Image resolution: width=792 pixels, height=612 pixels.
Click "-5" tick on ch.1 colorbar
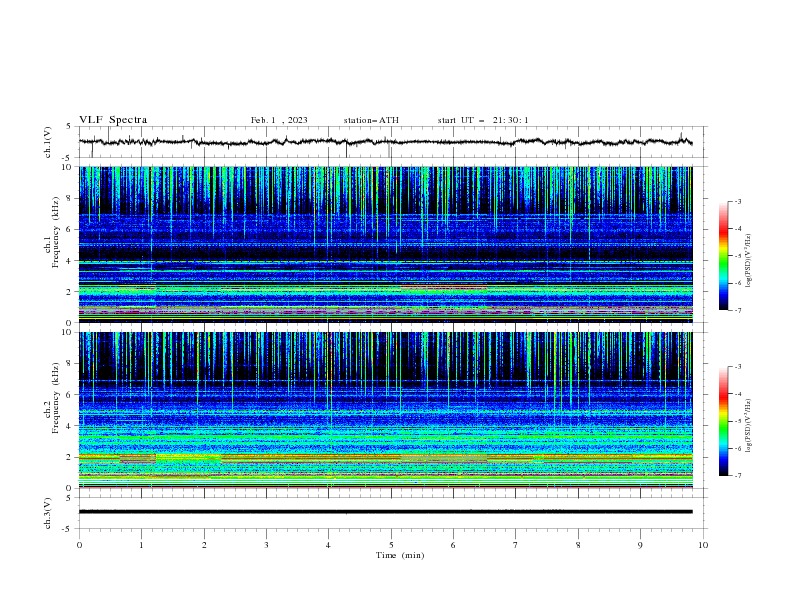[737, 256]
